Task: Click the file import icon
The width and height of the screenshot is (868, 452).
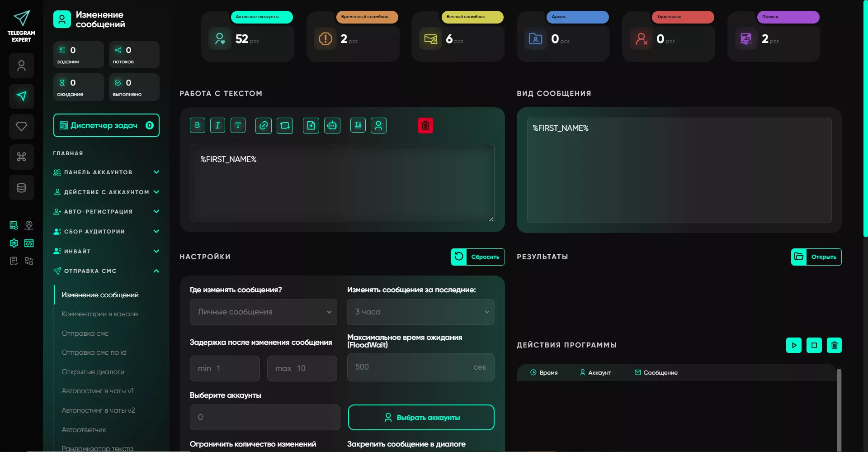Action: 311,125
